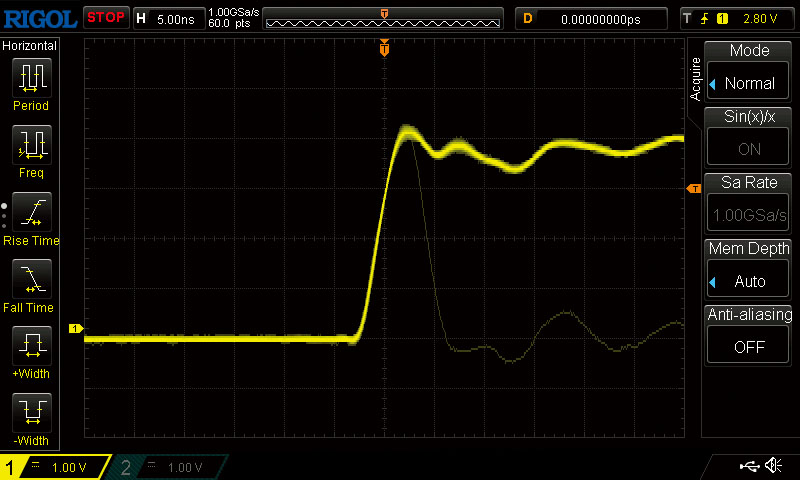800x480 pixels.
Task: Click the USB connection status icon
Action: click(x=749, y=466)
